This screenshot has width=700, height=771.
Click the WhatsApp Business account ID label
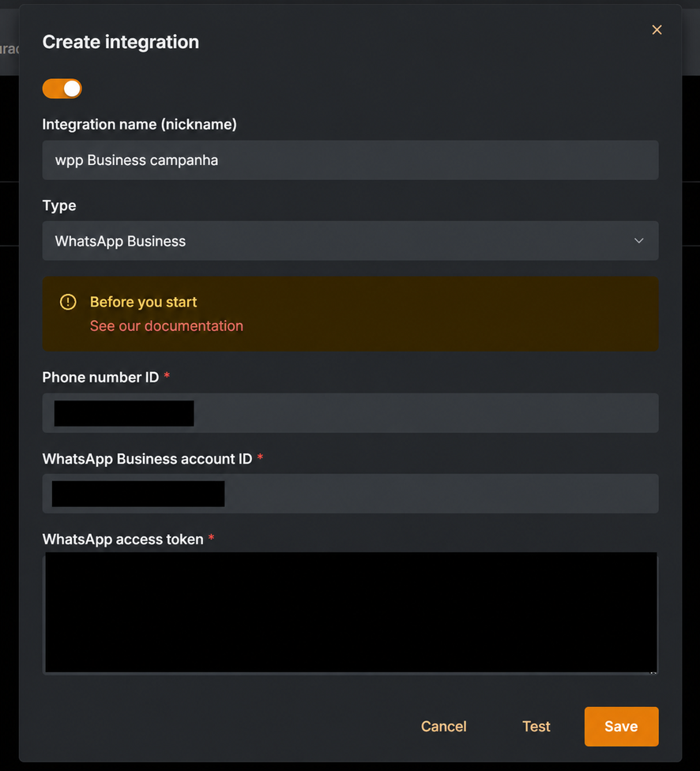pos(147,459)
